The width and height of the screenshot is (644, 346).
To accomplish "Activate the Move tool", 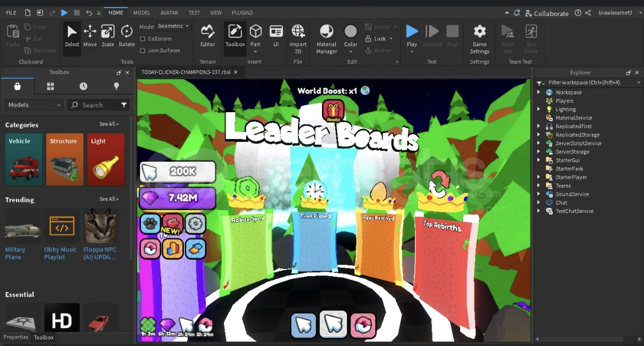I will pyautogui.click(x=90, y=36).
